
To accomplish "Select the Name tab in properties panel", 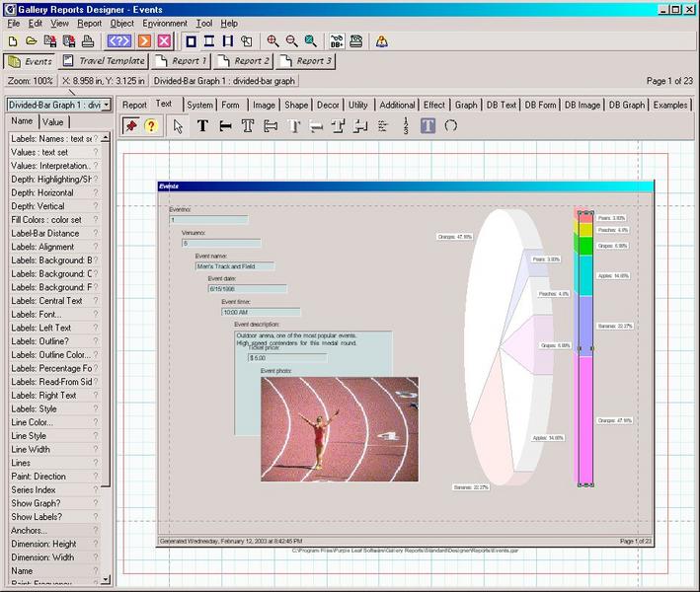I will click(22, 121).
